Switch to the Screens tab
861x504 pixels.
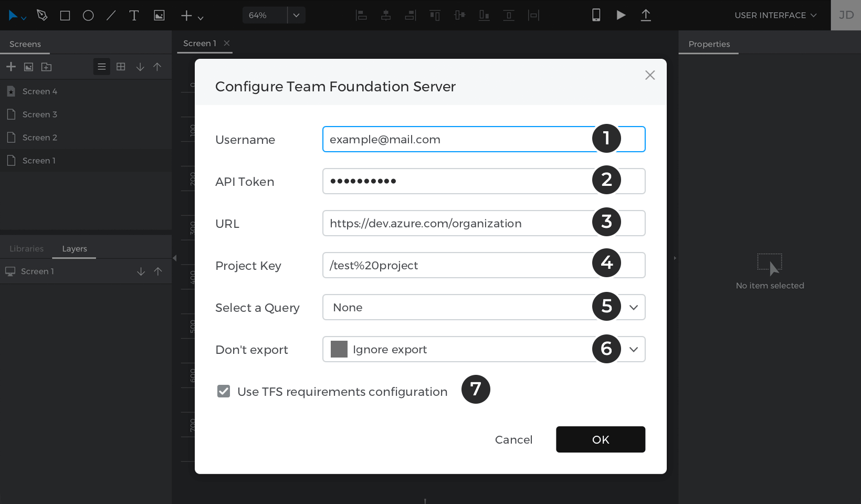pyautogui.click(x=25, y=44)
